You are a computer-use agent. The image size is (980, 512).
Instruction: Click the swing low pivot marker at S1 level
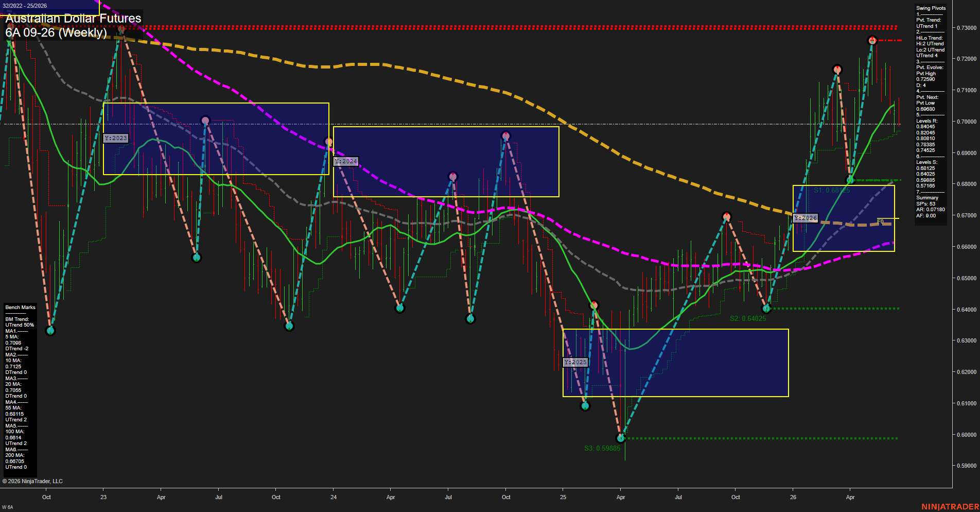pos(850,180)
